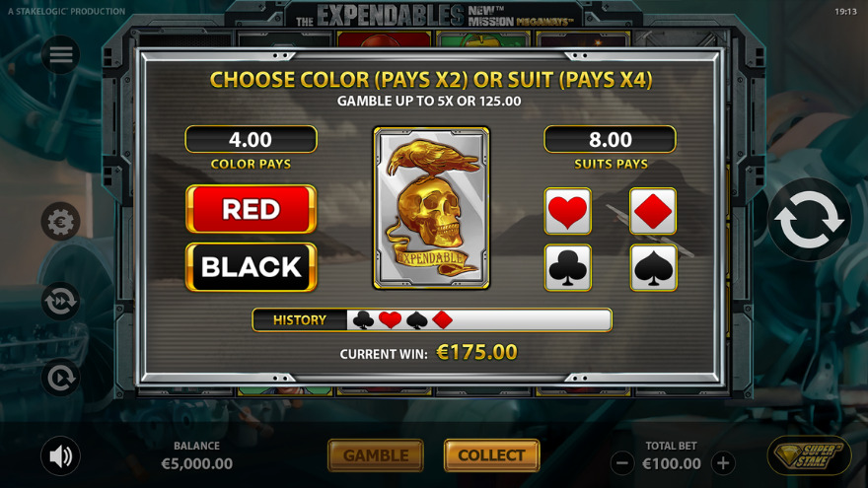
Task: Click the GAMBLE button
Action: point(376,455)
